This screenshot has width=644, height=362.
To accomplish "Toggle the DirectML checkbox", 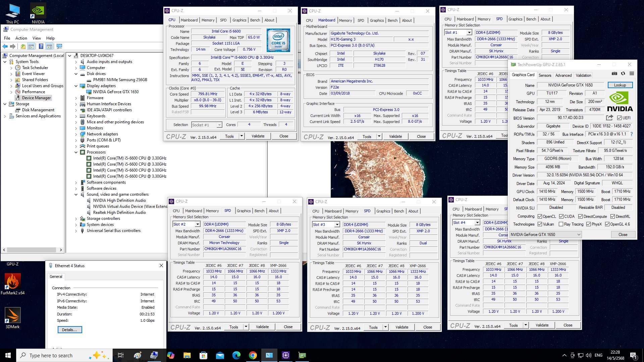I will click(x=612, y=217).
